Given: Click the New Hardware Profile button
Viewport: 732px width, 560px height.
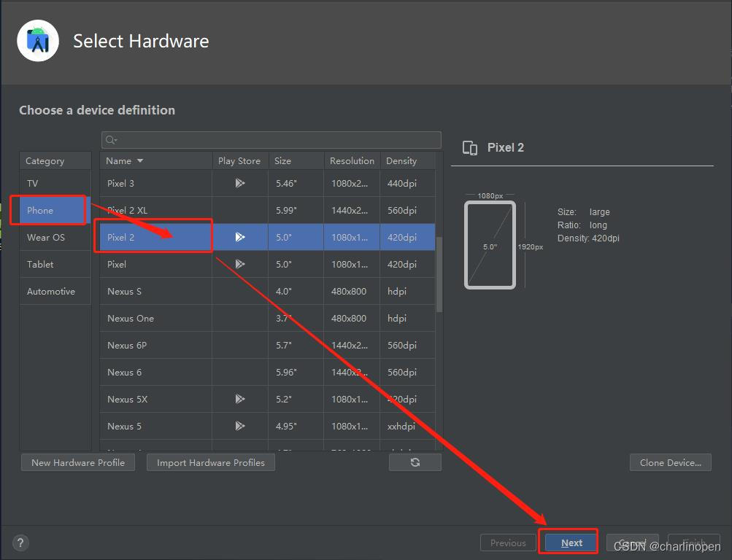Looking at the screenshot, I should pos(78,462).
